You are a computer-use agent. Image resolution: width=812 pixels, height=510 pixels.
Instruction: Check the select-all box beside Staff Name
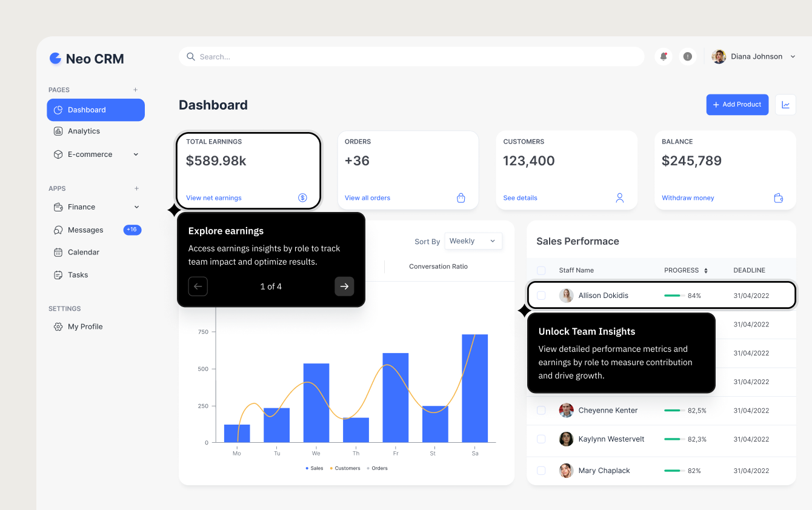click(541, 271)
